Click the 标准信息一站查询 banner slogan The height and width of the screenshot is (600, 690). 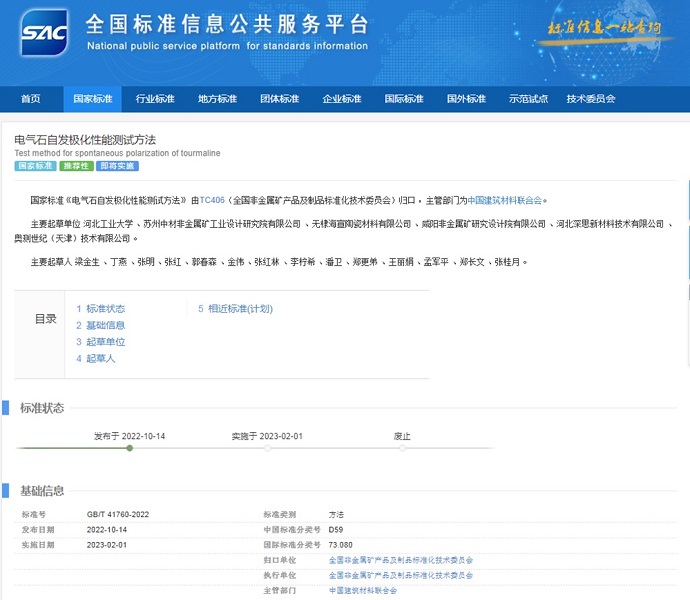coord(604,28)
